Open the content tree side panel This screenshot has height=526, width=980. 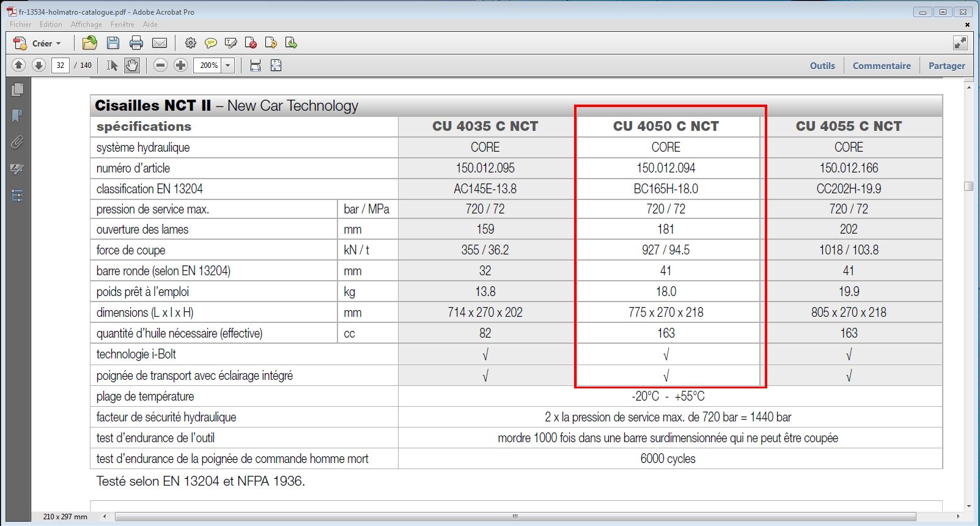[17, 196]
